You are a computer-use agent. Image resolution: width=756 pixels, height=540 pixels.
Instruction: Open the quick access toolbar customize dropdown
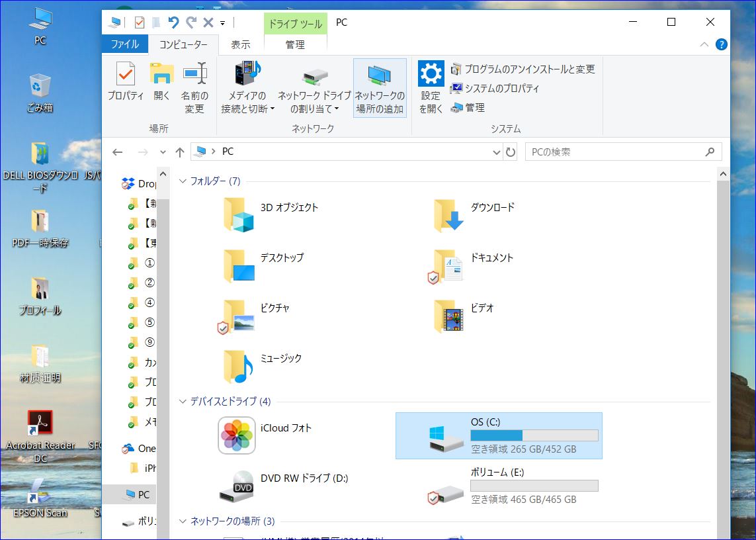tap(222, 22)
